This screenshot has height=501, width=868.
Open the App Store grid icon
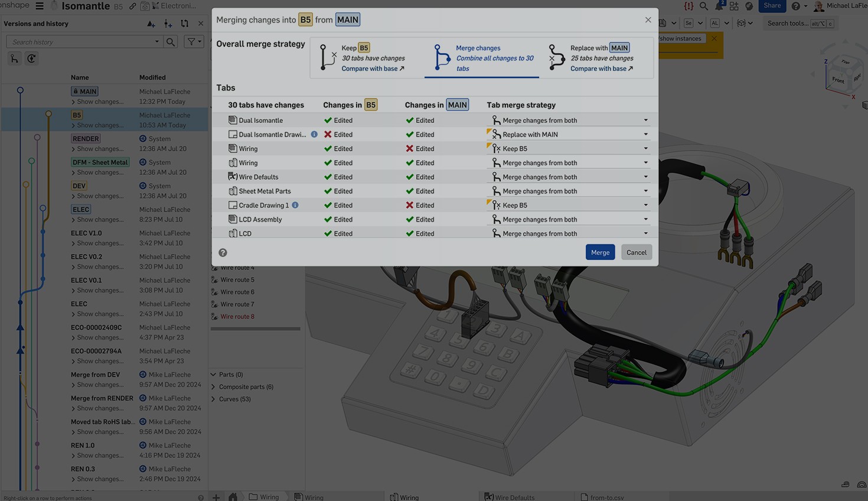point(734,6)
